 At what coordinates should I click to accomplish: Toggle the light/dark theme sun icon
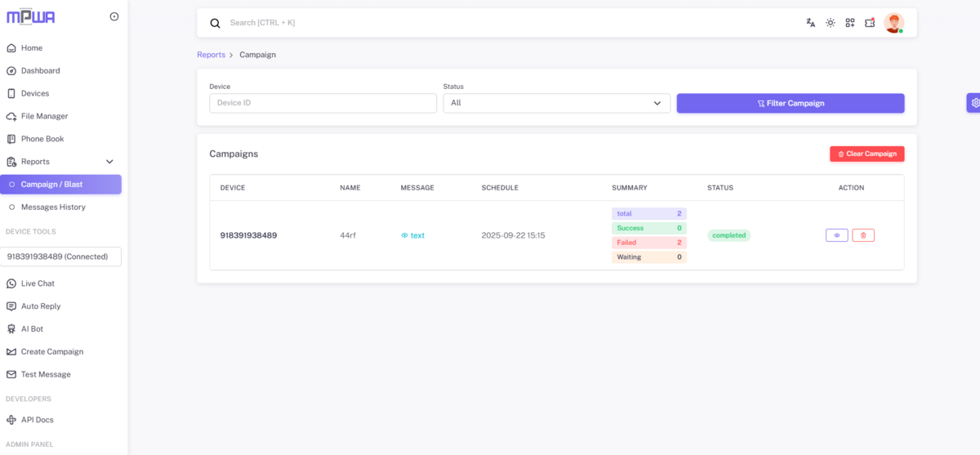coord(830,23)
